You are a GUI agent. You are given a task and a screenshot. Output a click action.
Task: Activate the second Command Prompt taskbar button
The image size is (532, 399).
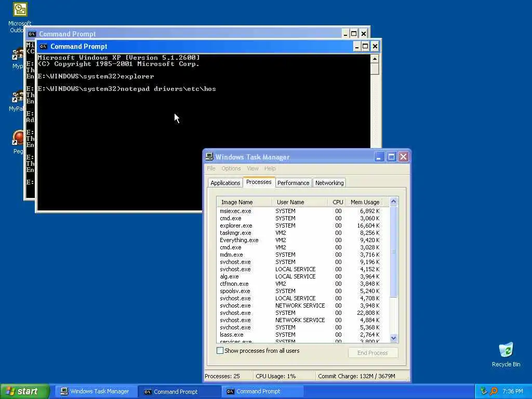coord(262,392)
